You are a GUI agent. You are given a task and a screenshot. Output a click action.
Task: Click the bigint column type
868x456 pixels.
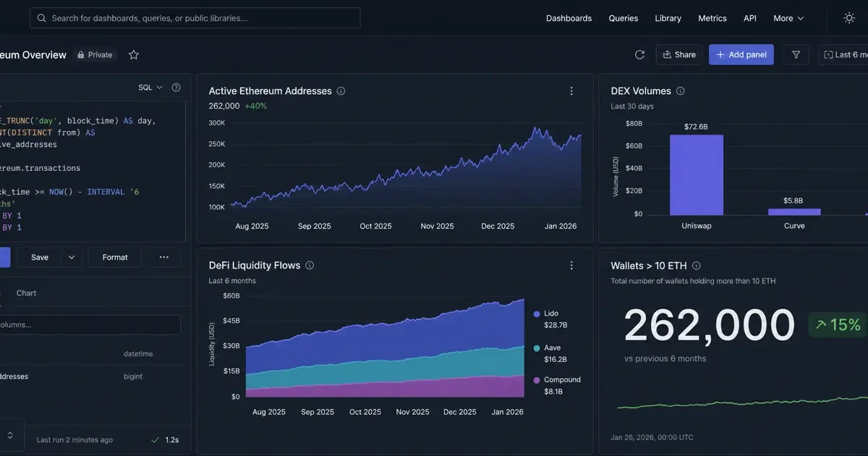tap(133, 376)
